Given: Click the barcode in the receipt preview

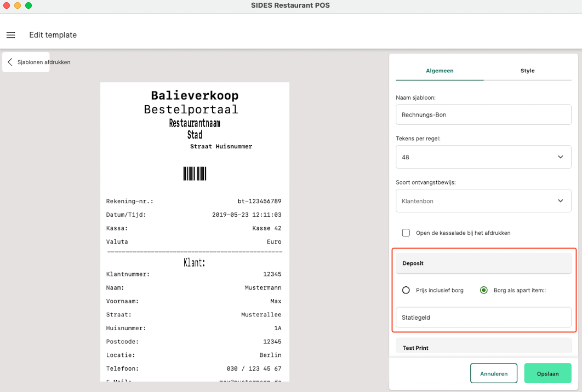Looking at the screenshot, I should click(x=195, y=174).
